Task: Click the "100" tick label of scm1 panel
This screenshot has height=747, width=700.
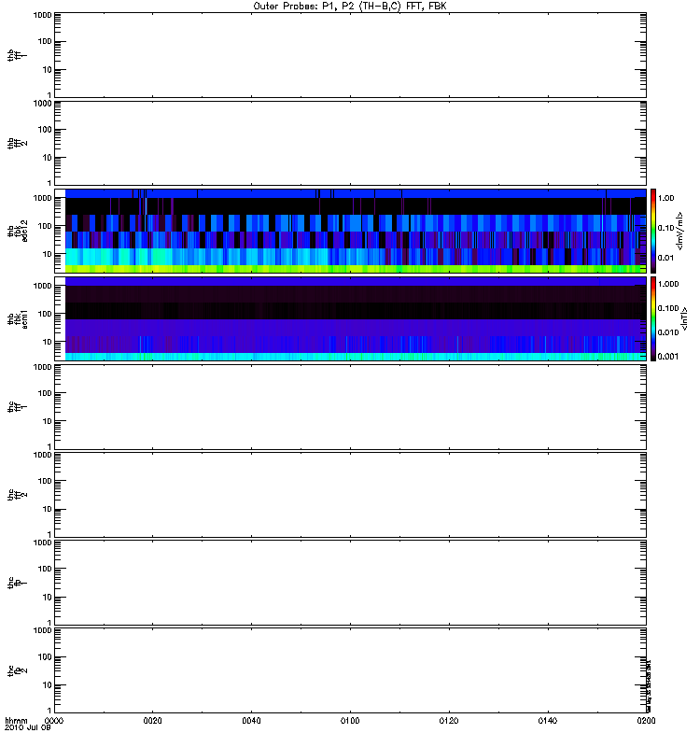Action: click(x=45, y=314)
